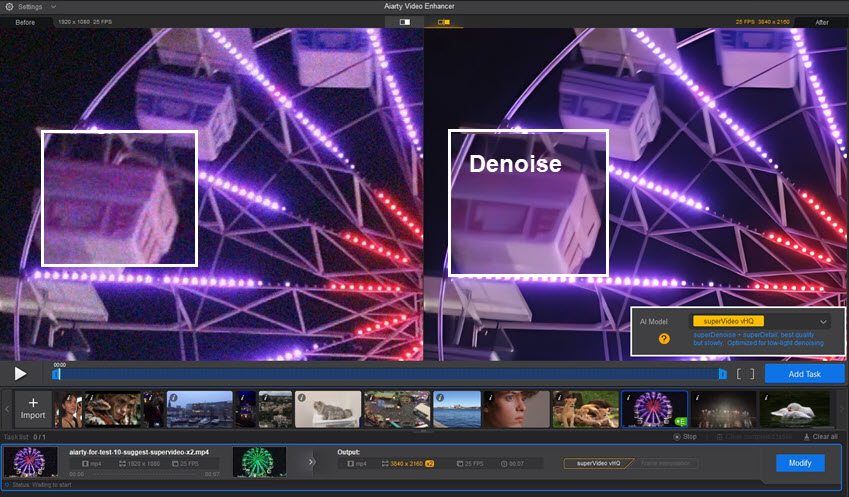Click the start trim handle on timeline
Screen dimensions: 849x497
pyautogui.click(x=56, y=374)
